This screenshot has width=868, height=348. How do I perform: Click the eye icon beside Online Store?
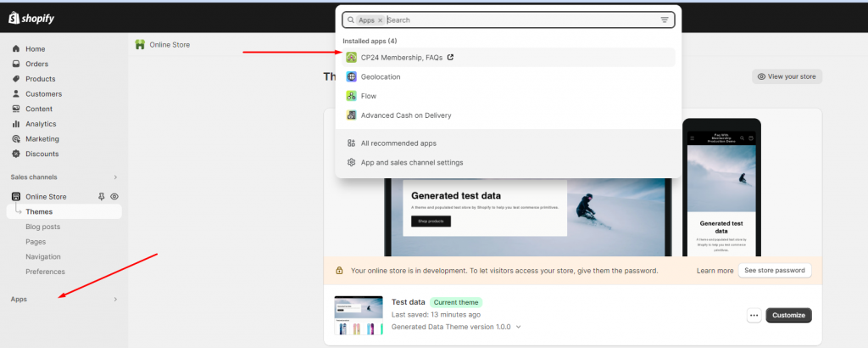point(114,196)
